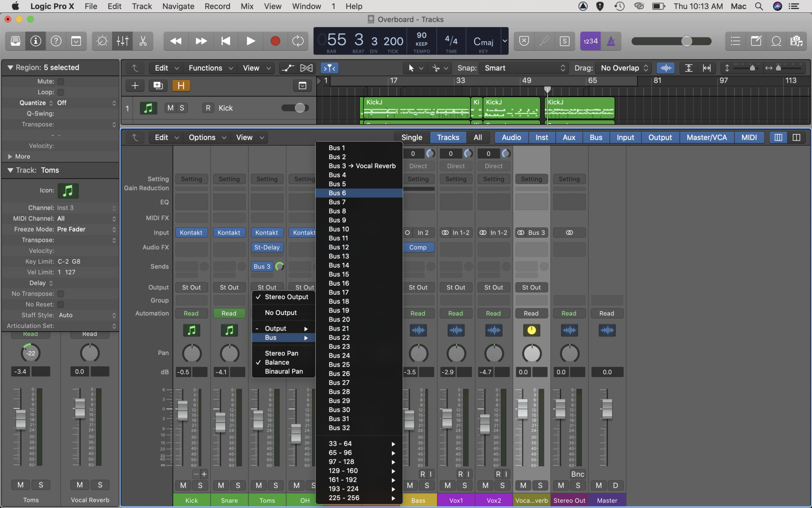Mute the Toms channel strip
The image size is (812, 508).
[258, 485]
